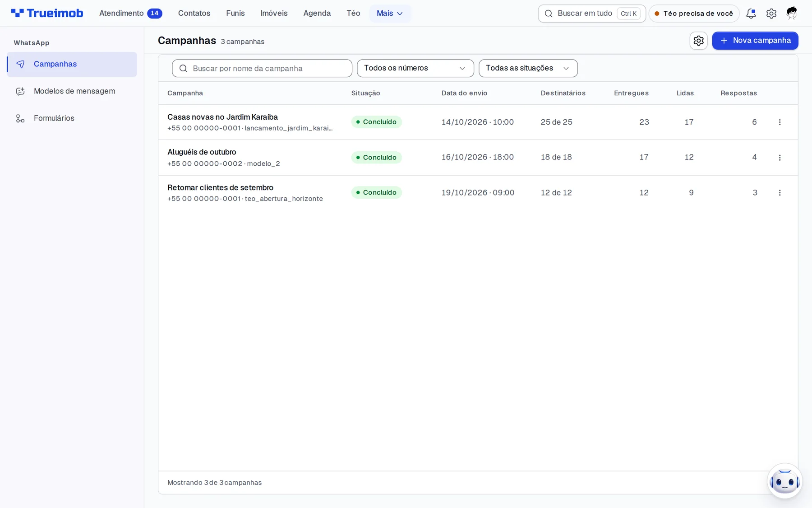Open the Todos os números filter
Screen dimensions: 812x508
[x=415, y=68]
